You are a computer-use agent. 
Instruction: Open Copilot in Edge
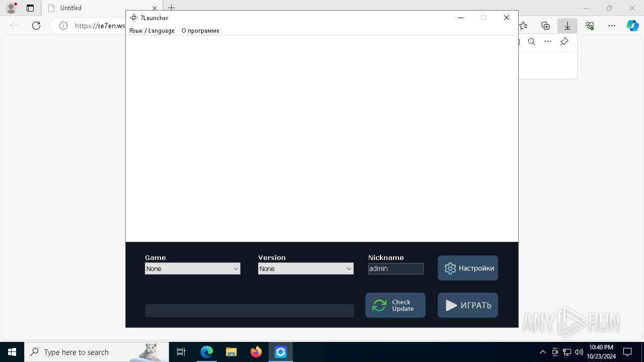(x=632, y=26)
